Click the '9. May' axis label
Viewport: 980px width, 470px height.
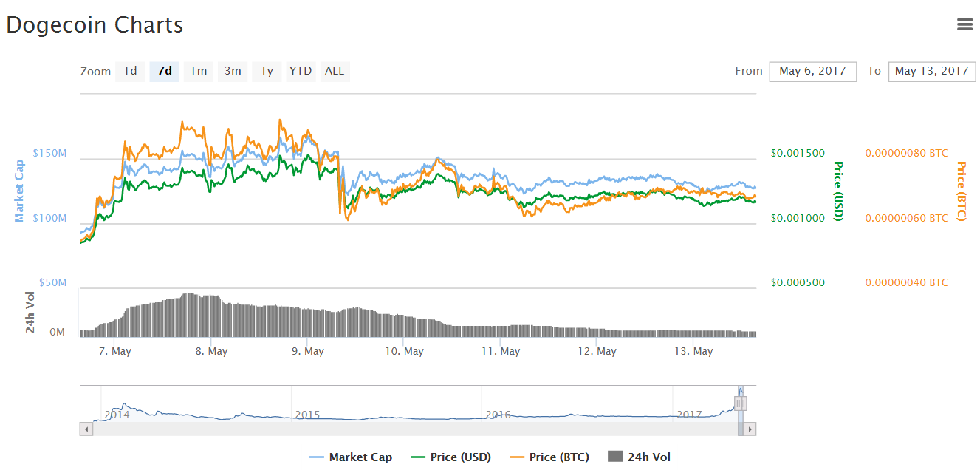[308, 351]
